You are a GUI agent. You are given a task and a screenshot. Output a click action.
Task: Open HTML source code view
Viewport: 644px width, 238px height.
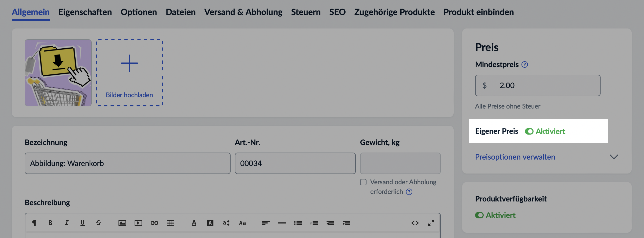[x=415, y=223]
